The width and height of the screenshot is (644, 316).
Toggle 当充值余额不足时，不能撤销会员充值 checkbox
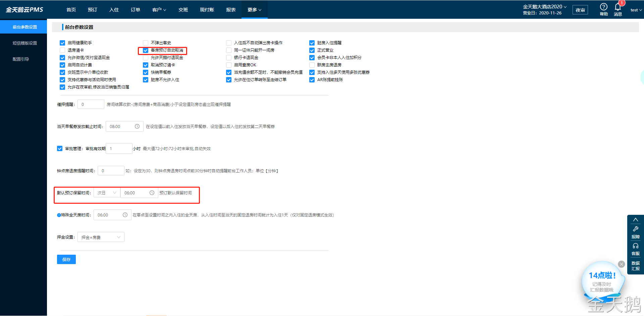click(229, 72)
